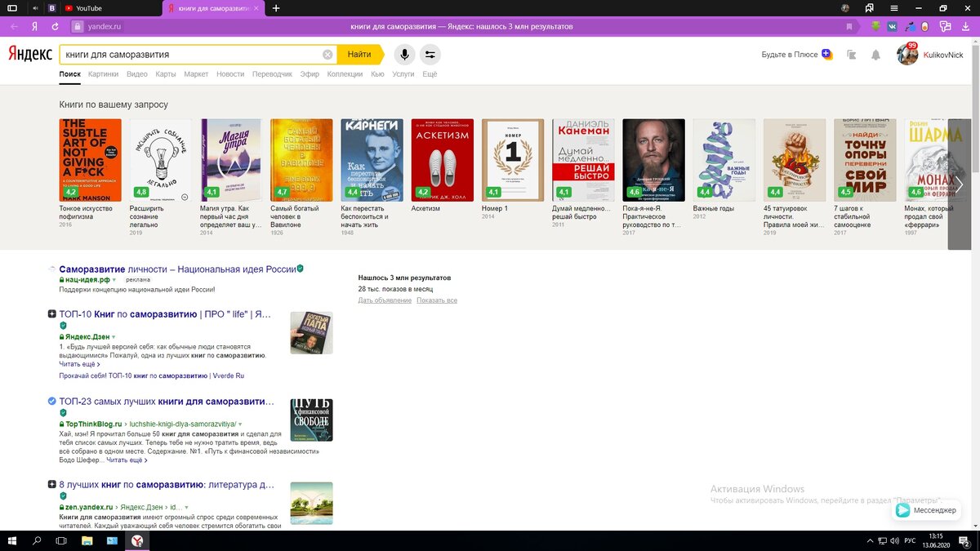
Task: Open browser downloads arrow icon
Action: [966, 26]
